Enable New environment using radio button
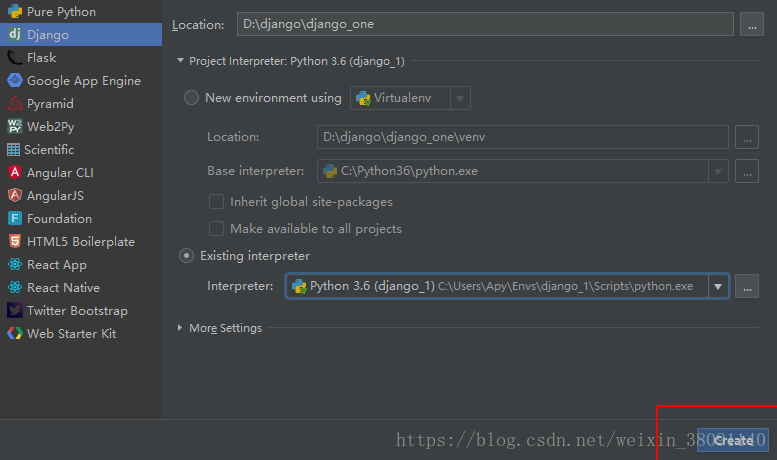 (191, 98)
